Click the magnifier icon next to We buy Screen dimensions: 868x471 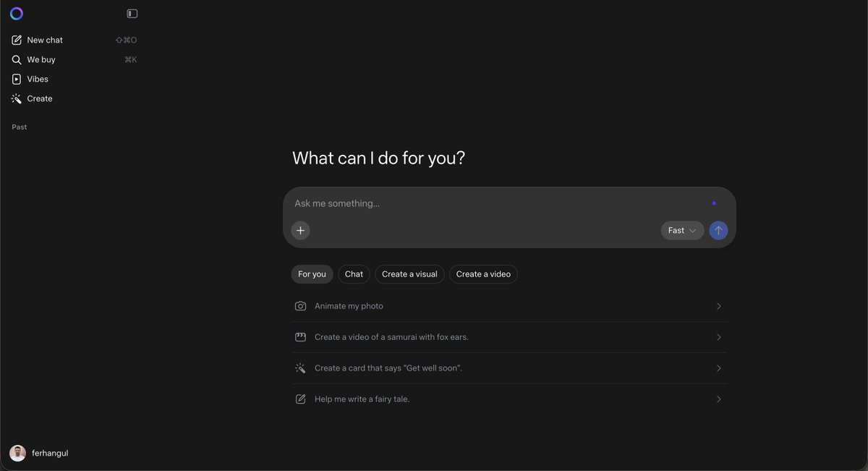click(x=17, y=59)
